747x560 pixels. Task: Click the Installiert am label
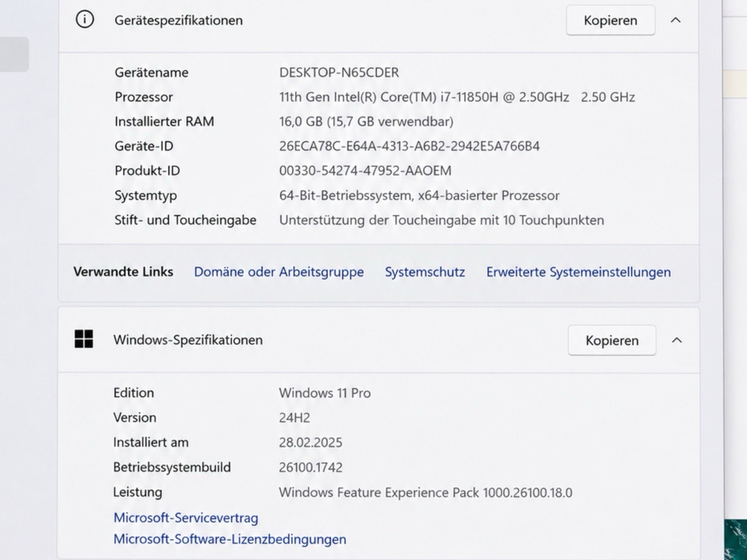(x=151, y=442)
